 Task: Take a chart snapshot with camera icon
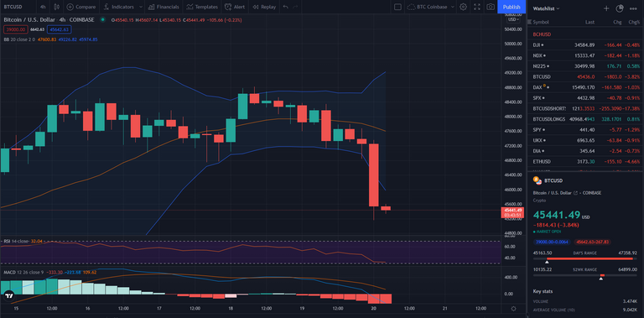(491, 7)
